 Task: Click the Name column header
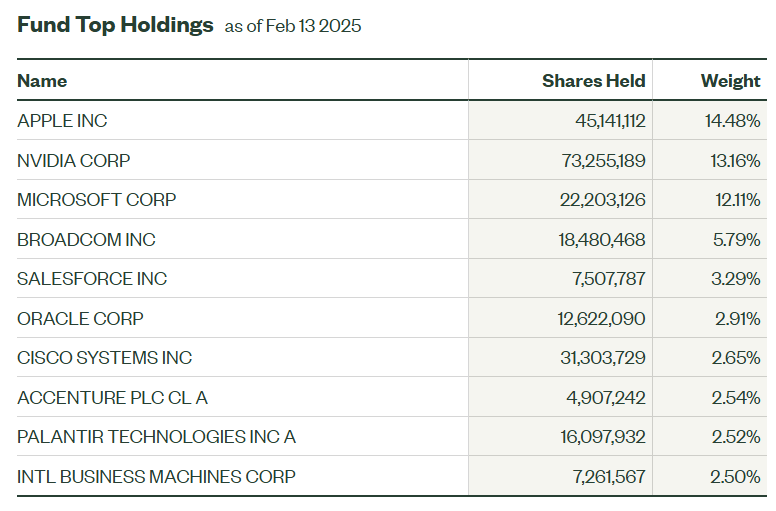coord(42,81)
